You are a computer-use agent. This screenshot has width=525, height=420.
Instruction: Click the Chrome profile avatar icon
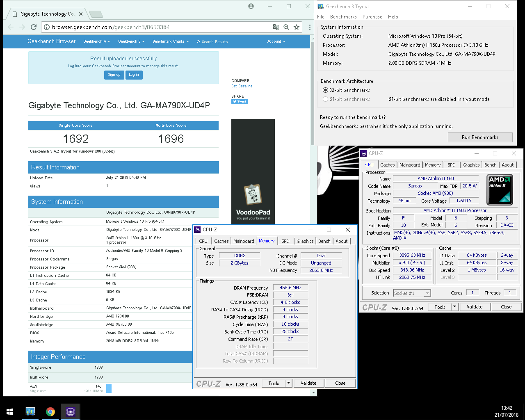[251, 6]
